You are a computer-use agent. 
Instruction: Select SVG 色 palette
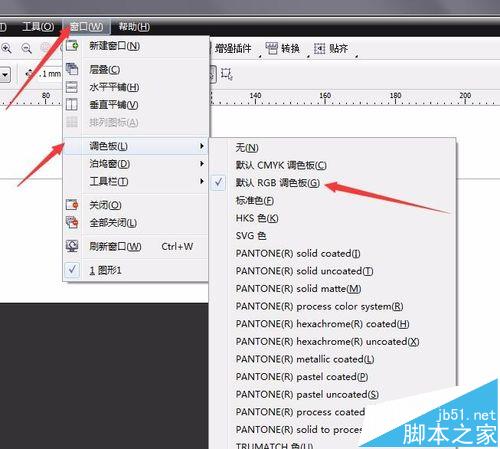(251, 236)
